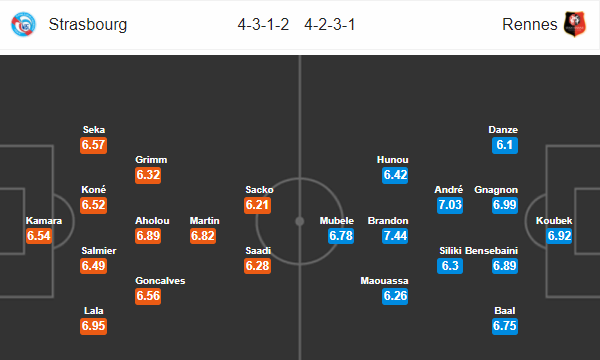Click the Strasbourg club crest icon

pos(23,24)
